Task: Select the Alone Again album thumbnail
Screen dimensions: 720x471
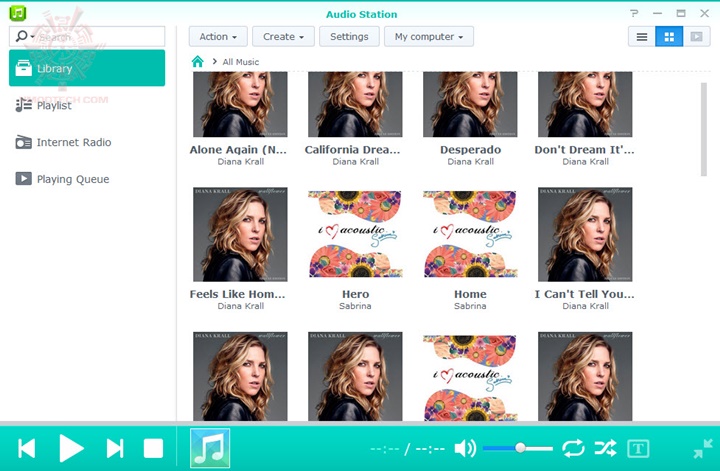Action: click(240, 104)
